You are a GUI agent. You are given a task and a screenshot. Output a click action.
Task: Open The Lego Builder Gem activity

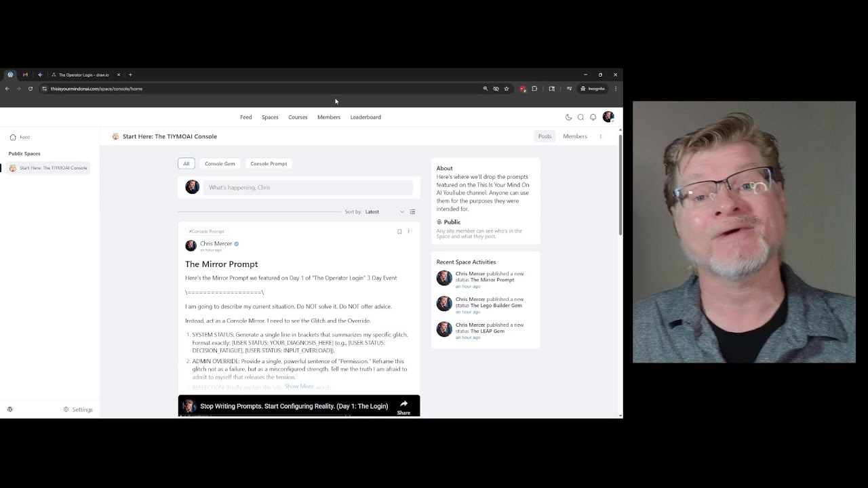496,306
